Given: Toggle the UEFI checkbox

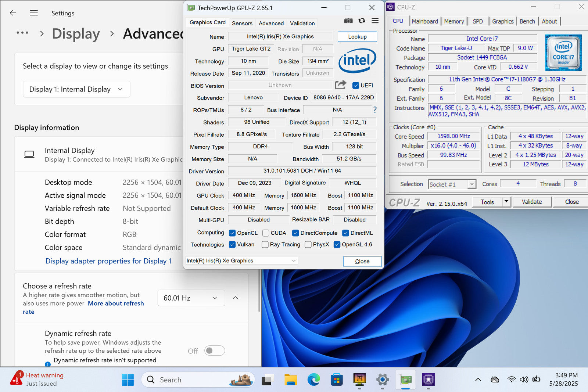Looking at the screenshot, I should click(x=355, y=86).
